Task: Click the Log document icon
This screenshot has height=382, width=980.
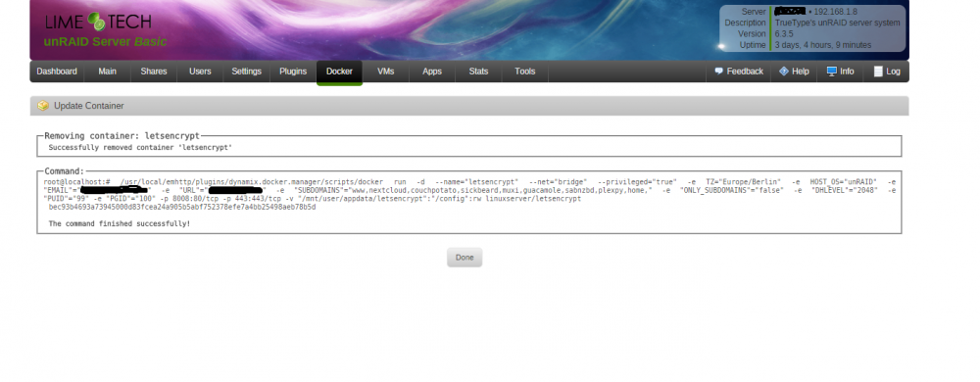Action: pyautogui.click(x=878, y=72)
